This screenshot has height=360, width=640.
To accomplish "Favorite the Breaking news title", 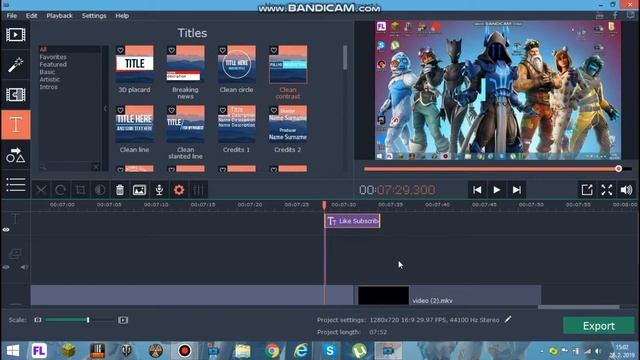I will coord(171,50).
